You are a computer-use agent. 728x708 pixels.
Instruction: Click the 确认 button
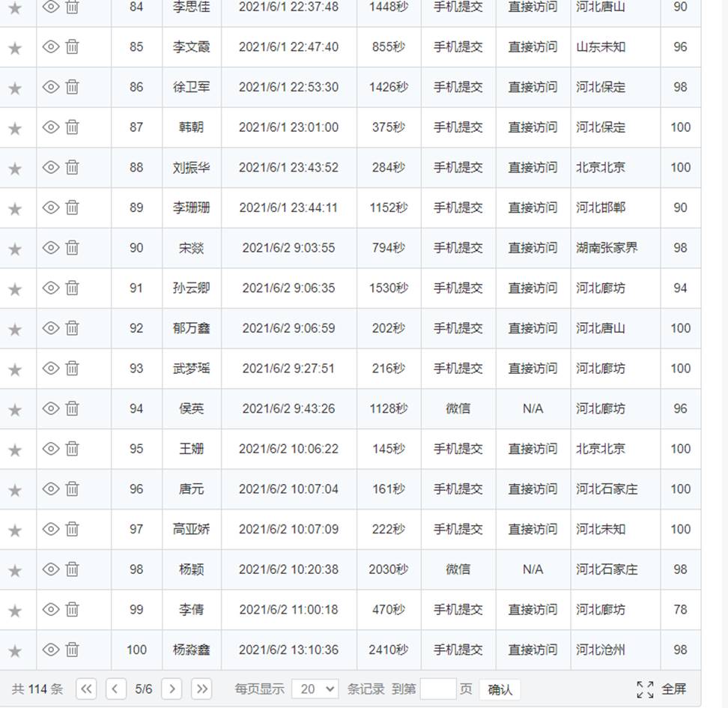[x=500, y=689]
